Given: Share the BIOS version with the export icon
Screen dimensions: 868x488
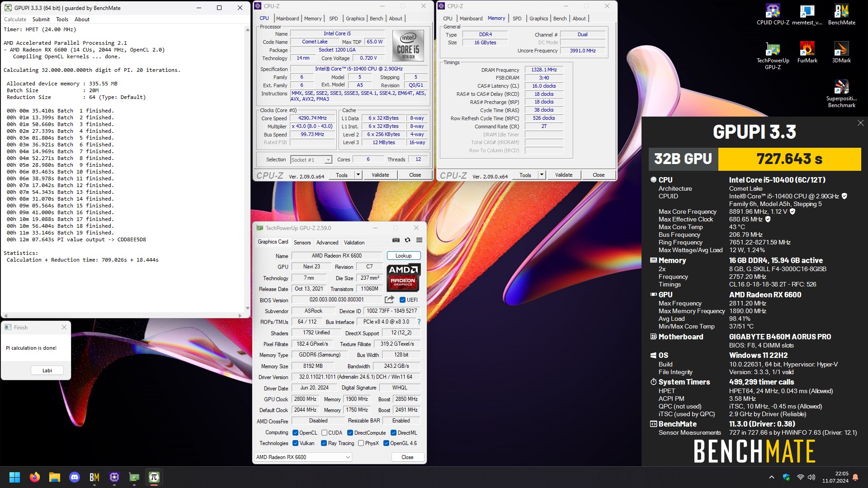Looking at the screenshot, I should pos(389,300).
